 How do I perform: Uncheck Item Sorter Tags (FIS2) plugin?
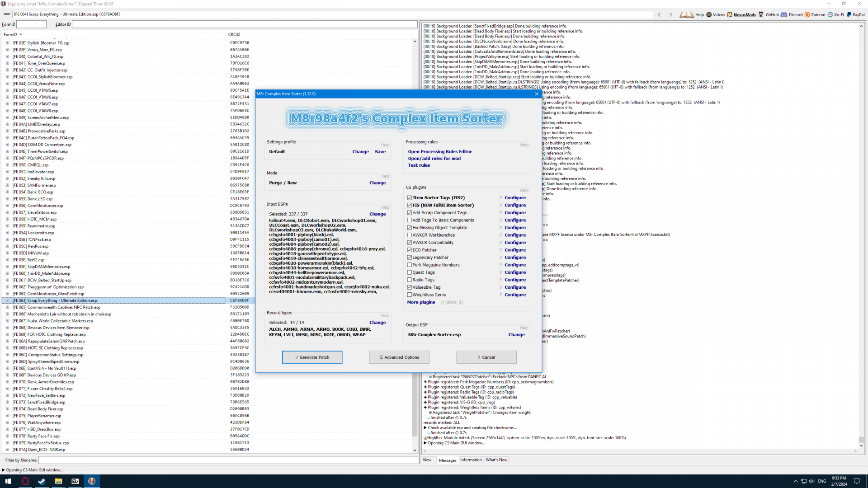click(x=410, y=198)
